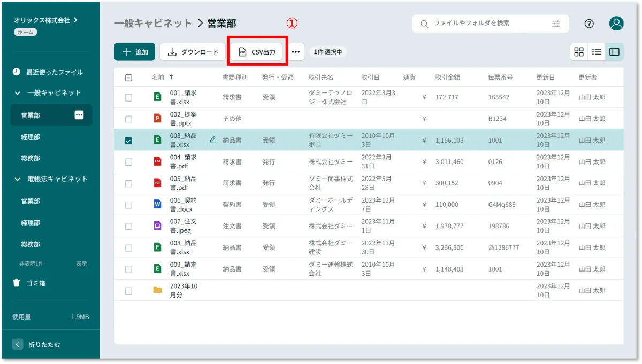Click the CSV出力 button
Viewport: 642px width, 364px height.
tap(258, 52)
